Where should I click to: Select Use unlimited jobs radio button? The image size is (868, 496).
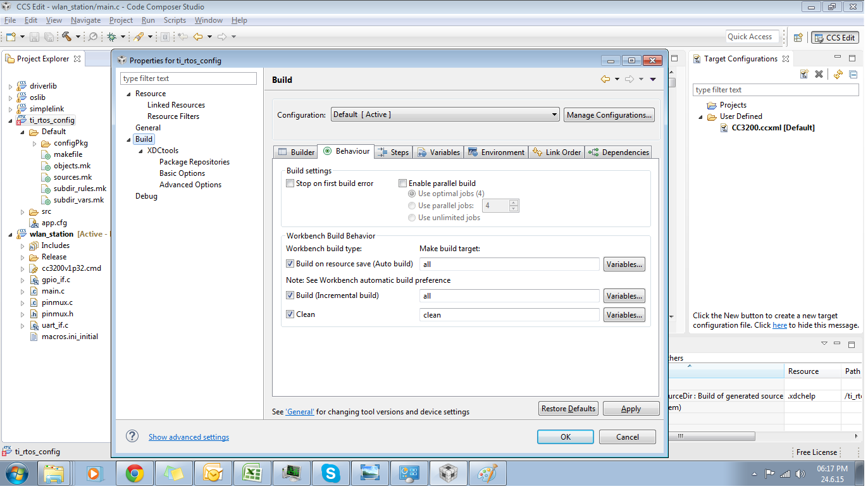pyautogui.click(x=412, y=218)
